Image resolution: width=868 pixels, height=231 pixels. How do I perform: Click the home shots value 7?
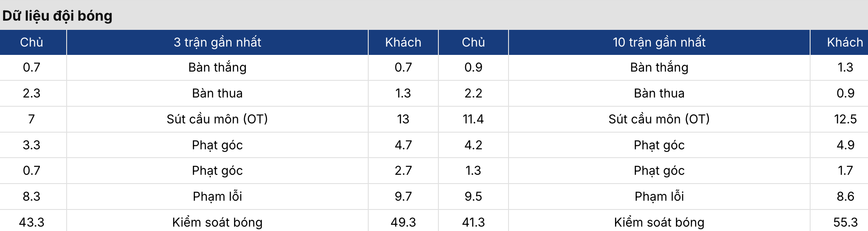[32, 119]
